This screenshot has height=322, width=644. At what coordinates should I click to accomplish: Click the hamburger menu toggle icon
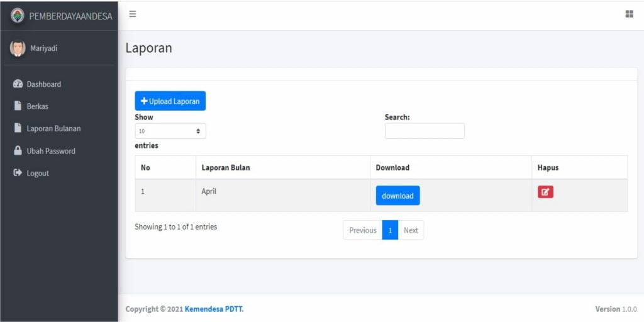(x=133, y=14)
